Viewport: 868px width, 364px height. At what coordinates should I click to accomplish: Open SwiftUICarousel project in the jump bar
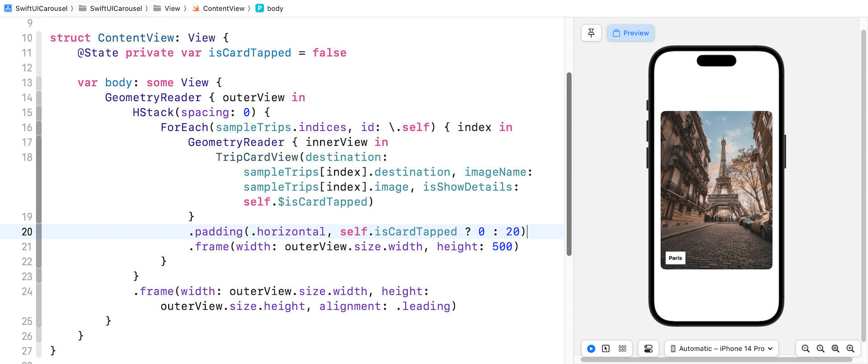41,8
